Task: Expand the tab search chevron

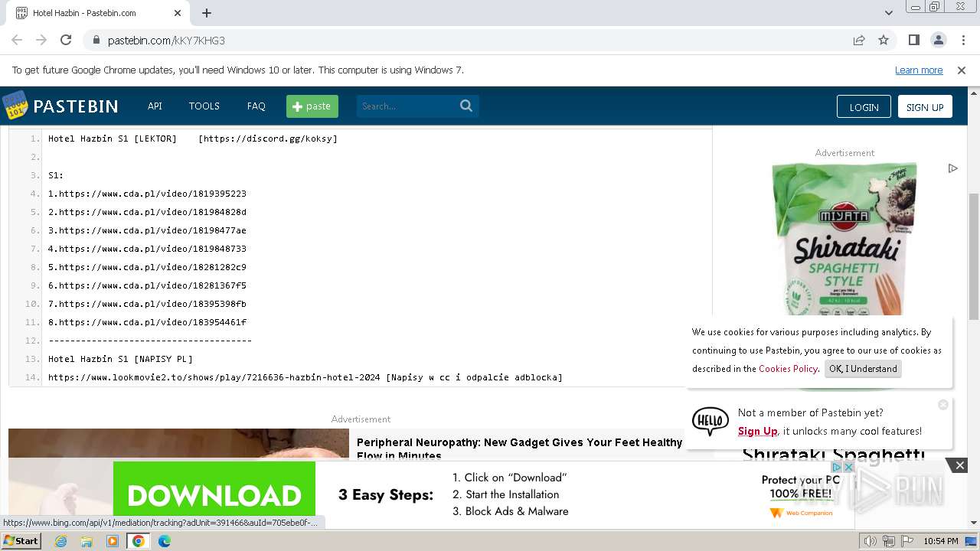Action: coord(888,13)
